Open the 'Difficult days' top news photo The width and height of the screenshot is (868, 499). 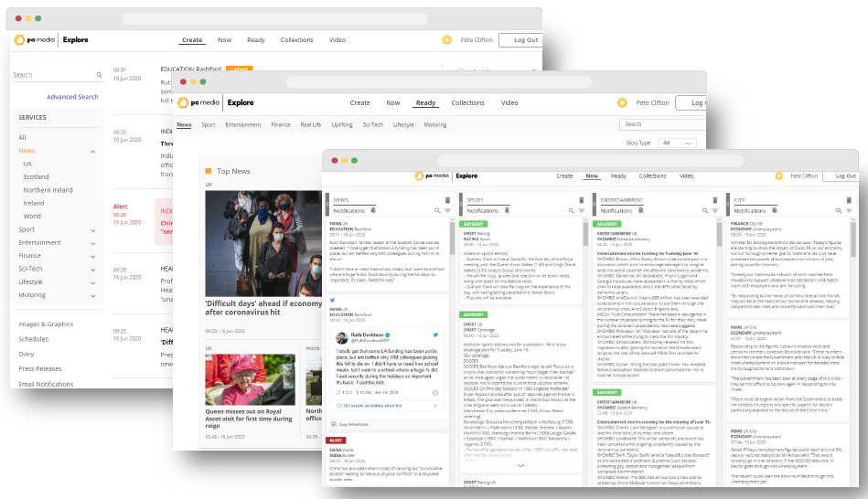[263, 243]
